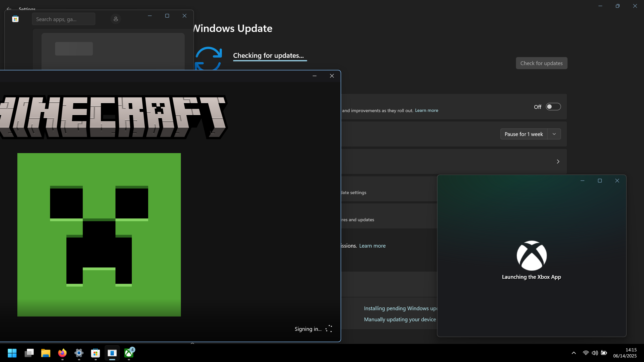The height and width of the screenshot is (362, 644).
Task: Restore down the Settings window
Action: click(x=618, y=6)
